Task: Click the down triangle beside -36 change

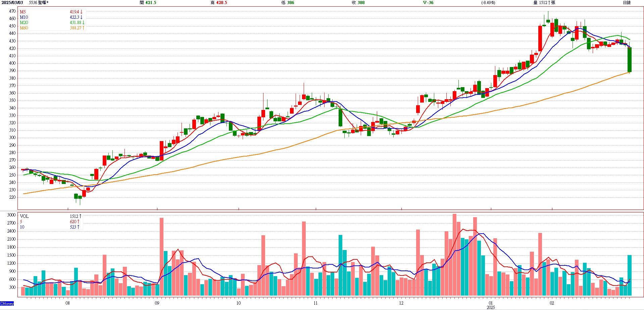Action: 425,3
